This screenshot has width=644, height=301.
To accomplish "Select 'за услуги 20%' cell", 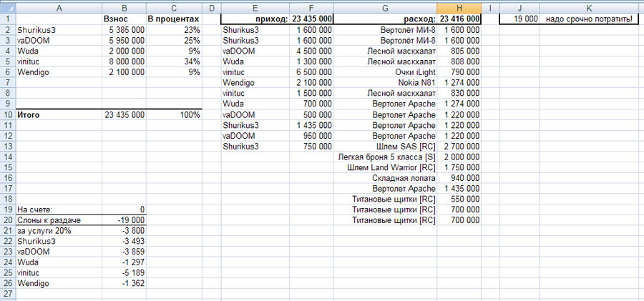I will [x=59, y=231].
